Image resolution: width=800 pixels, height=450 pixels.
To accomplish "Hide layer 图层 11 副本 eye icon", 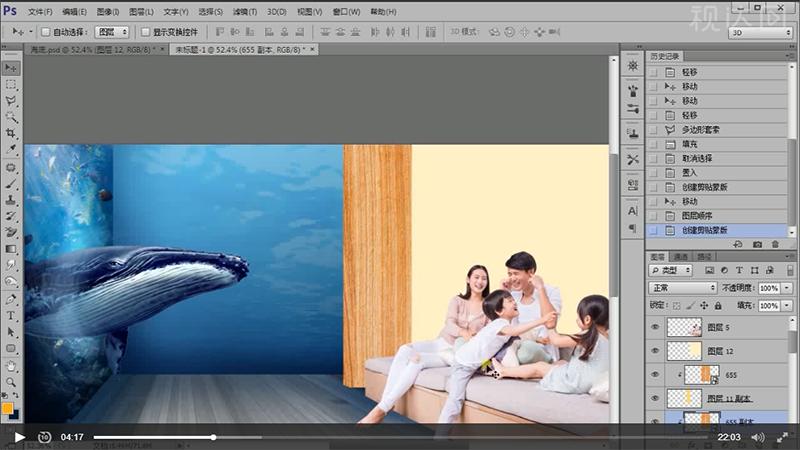I will (655, 398).
